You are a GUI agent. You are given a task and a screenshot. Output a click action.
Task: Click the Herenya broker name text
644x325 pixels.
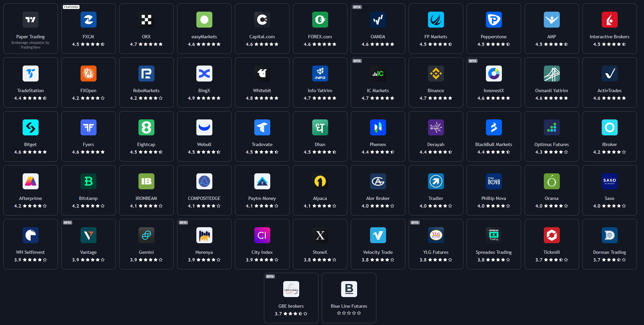point(204,252)
